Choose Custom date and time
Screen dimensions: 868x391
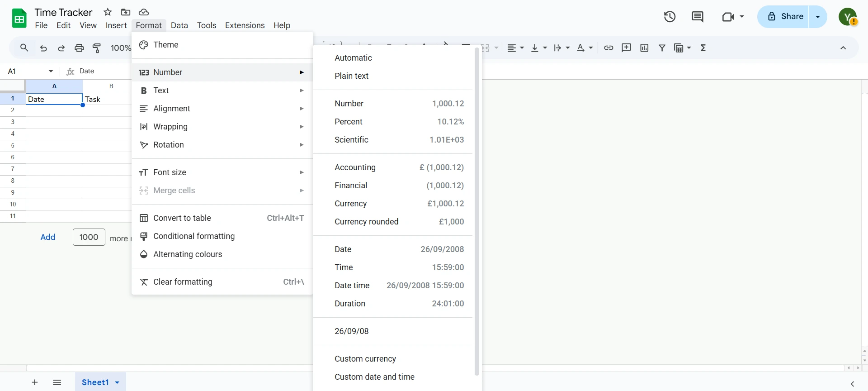[393, 377]
